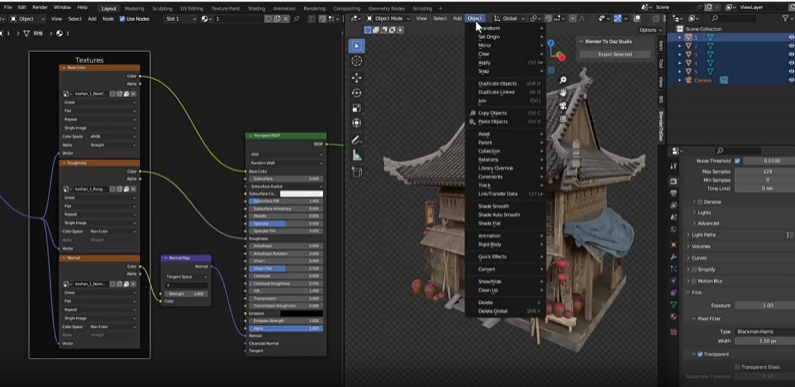The image size is (795, 387).
Task: Select the Annotate pencil tool
Action: (356, 140)
